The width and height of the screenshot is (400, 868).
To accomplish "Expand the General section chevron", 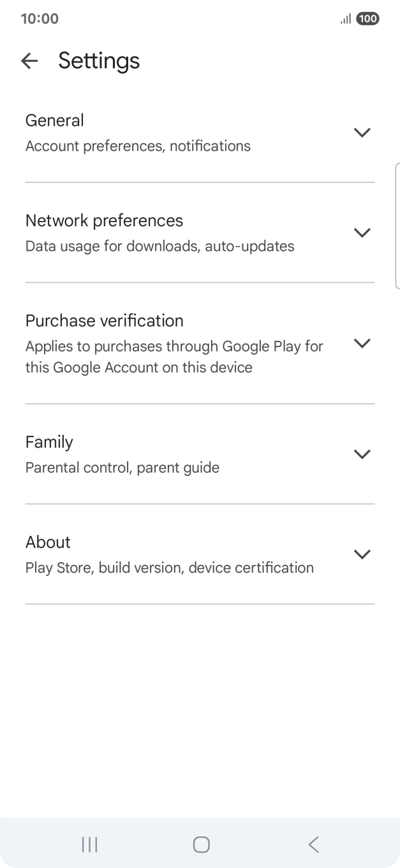I will pos(362,133).
